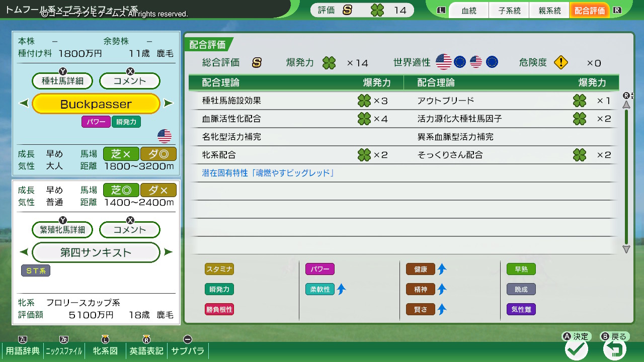This screenshot has width=644, height=362.
Task: Open the 子系統 tab
Action: [509, 11]
